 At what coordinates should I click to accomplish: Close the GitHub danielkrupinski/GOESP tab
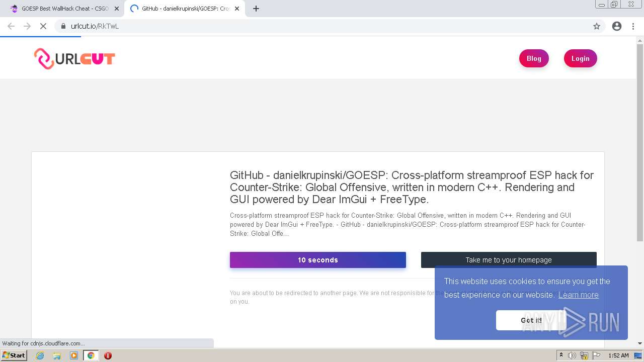click(x=237, y=9)
